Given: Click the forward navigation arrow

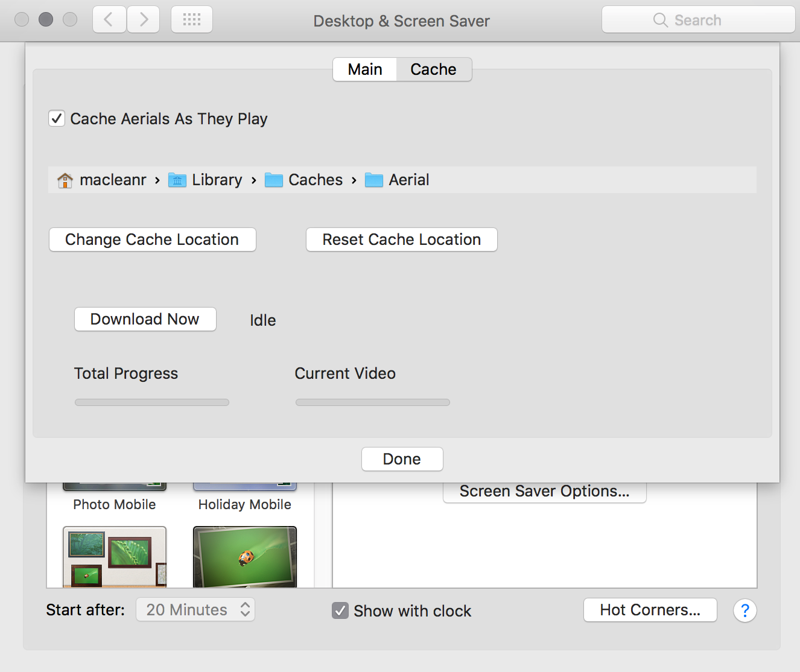Looking at the screenshot, I should (x=143, y=19).
